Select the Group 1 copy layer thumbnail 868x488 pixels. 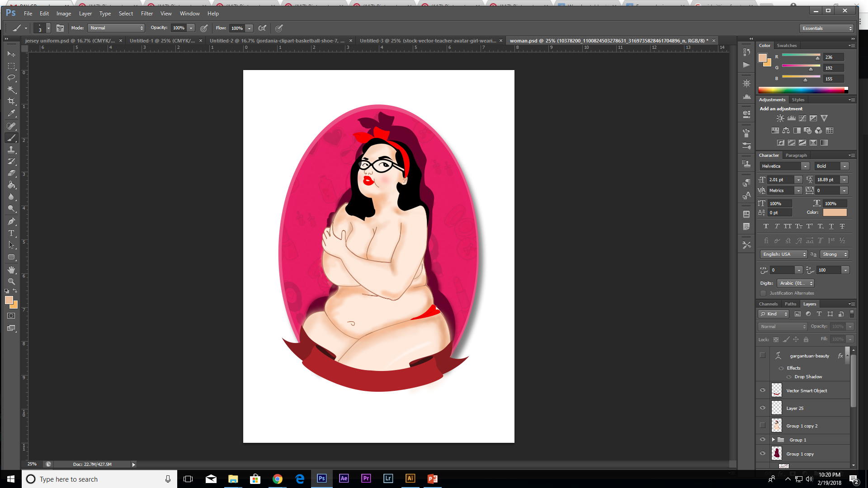777,453
